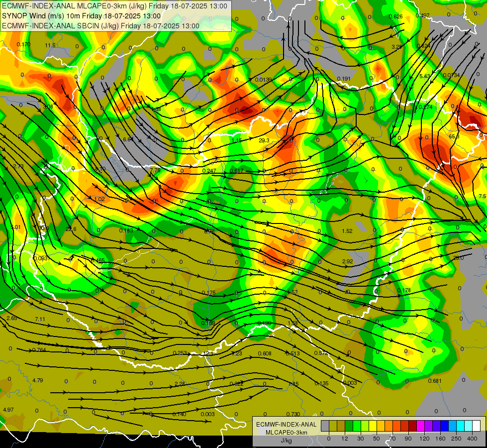Click the map value 22.6
The image size is (487, 448).
point(71,229)
